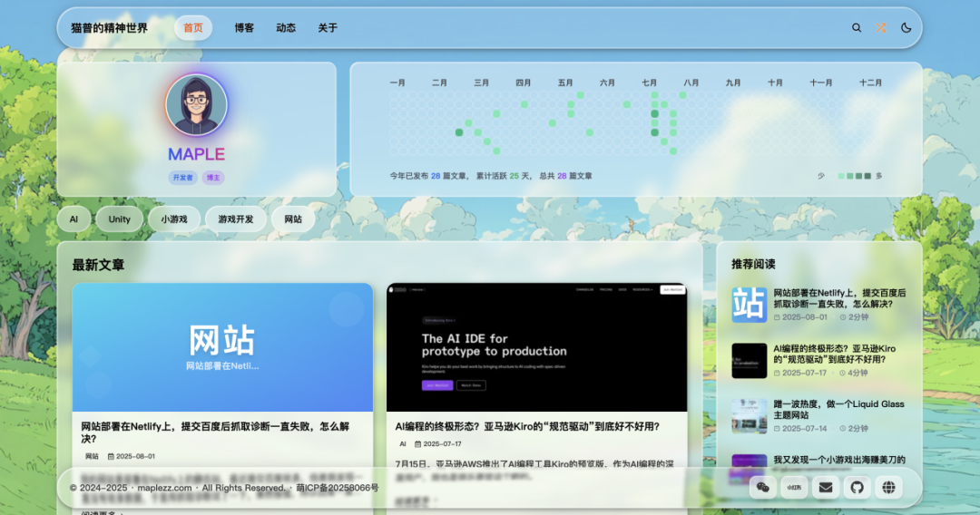This screenshot has width=980, height=515.
Task: Click the maplezz.com footer text
Action: (x=164, y=488)
